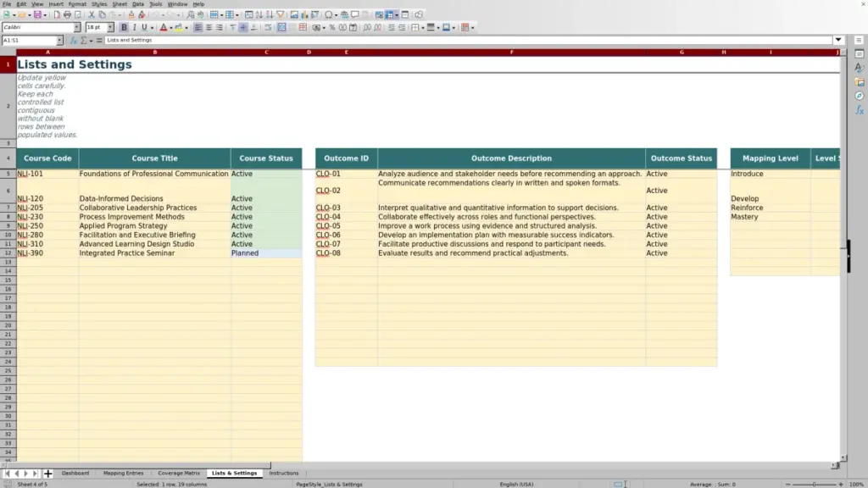Open the sidebar Styles icon
The image size is (868, 488).
click(860, 68)
